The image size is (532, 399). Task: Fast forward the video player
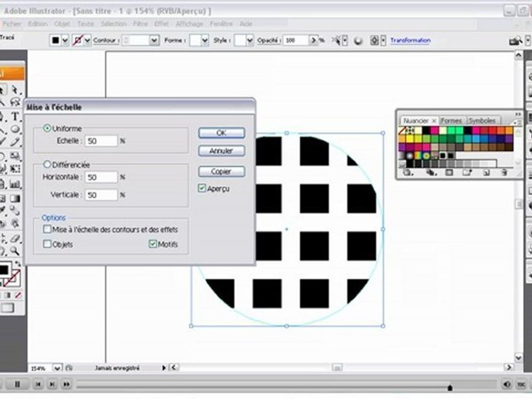[66, 384]
